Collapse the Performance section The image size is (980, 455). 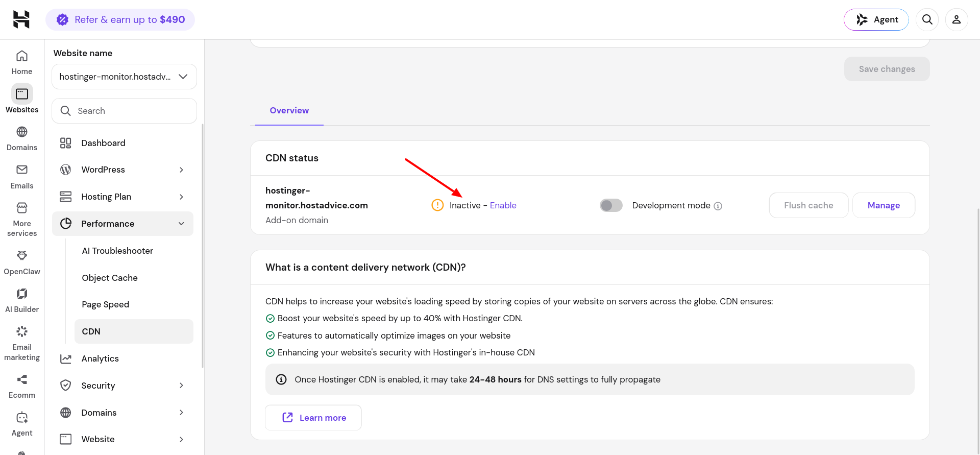[122, 224]
